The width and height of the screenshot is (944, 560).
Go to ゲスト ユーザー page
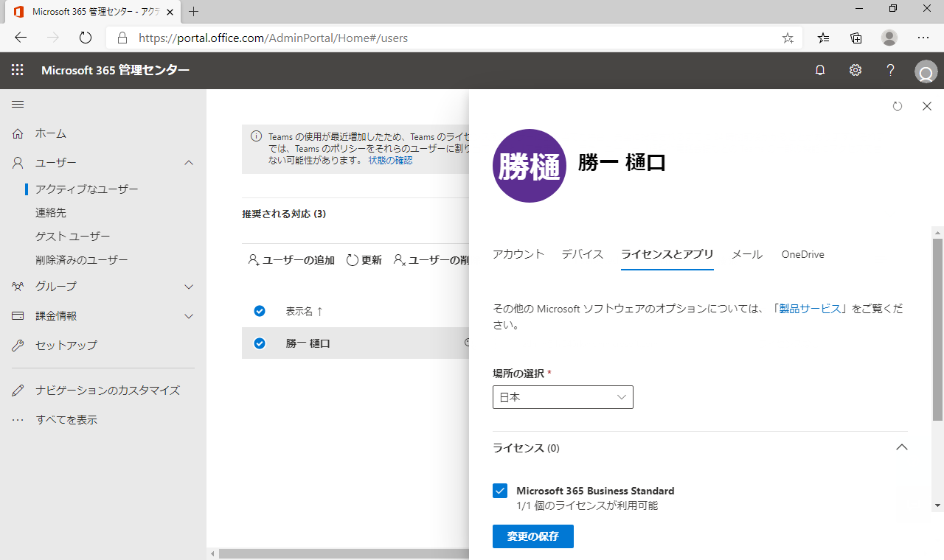pyautogui.click(x=73, y=237)
